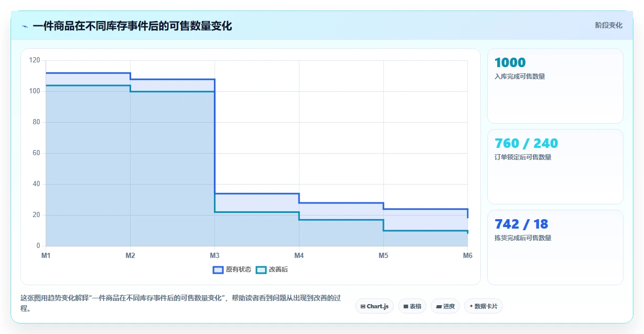Click the M2 x-axis label

[x=130, y=256]
